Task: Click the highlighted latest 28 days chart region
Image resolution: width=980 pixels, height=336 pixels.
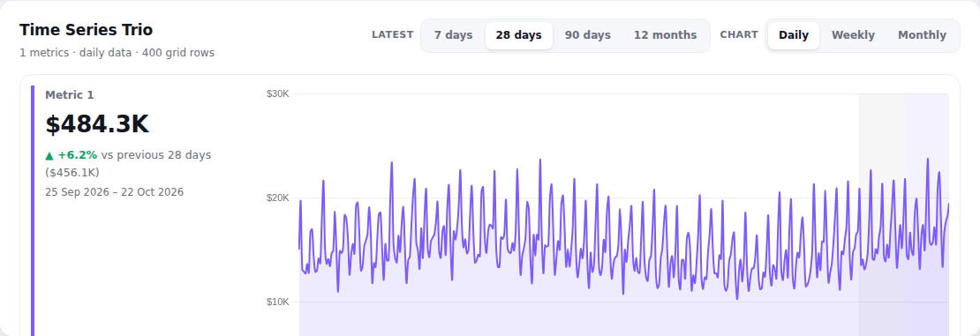Action: [927, 215]
